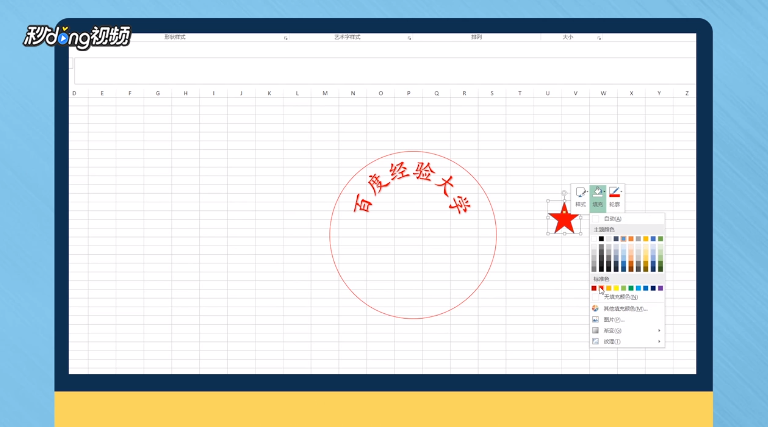Choose the Automatic (自动) fill option
The width and height of the screenshot is (768, 427).
coord(627,219)
